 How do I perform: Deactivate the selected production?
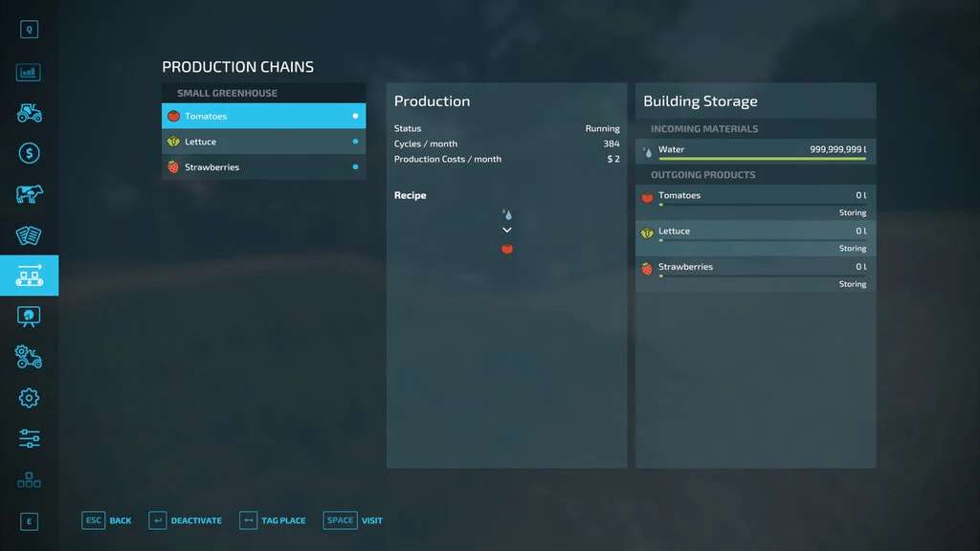pos(186,520)
